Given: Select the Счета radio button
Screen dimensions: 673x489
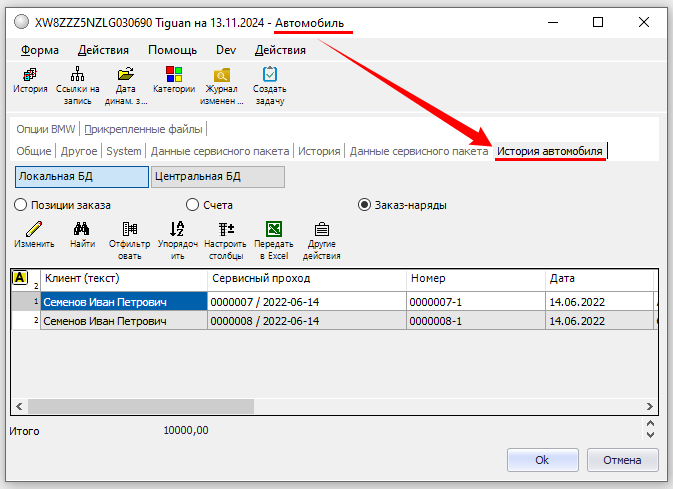Looking at the screenshot, I should coord(193,205).
